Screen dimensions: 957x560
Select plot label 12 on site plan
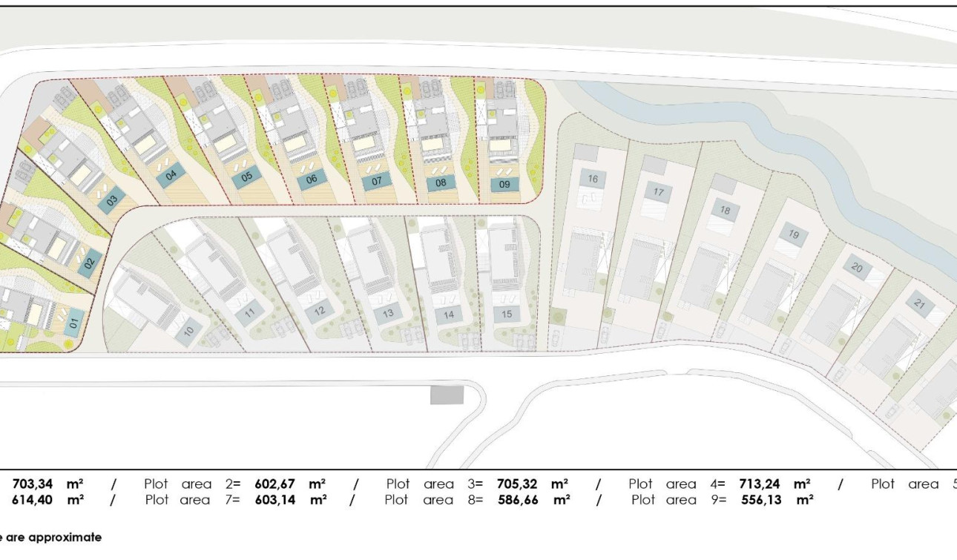tap(320, 312)
